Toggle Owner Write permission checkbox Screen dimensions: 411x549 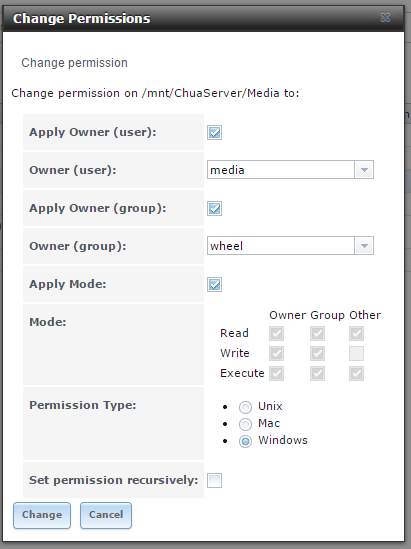(277, 353)
